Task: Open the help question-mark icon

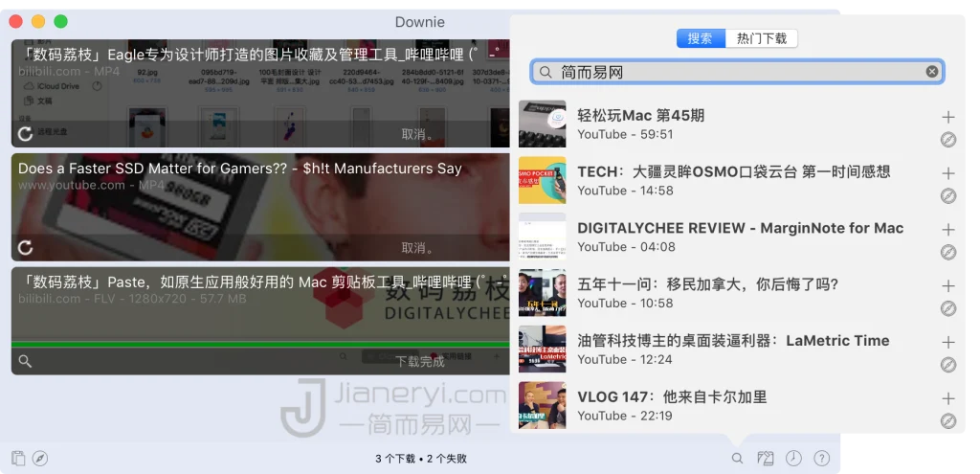Action: click(821, 459)
